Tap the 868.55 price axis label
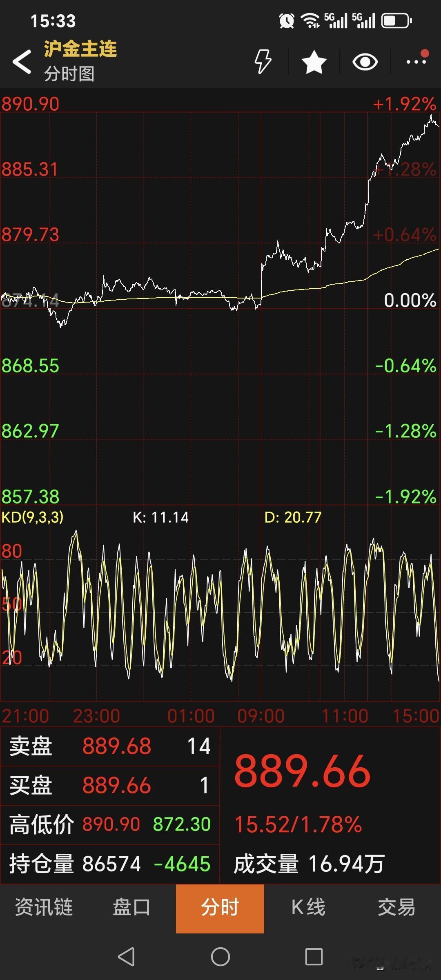The image size is (441, 980). [30, 366]
